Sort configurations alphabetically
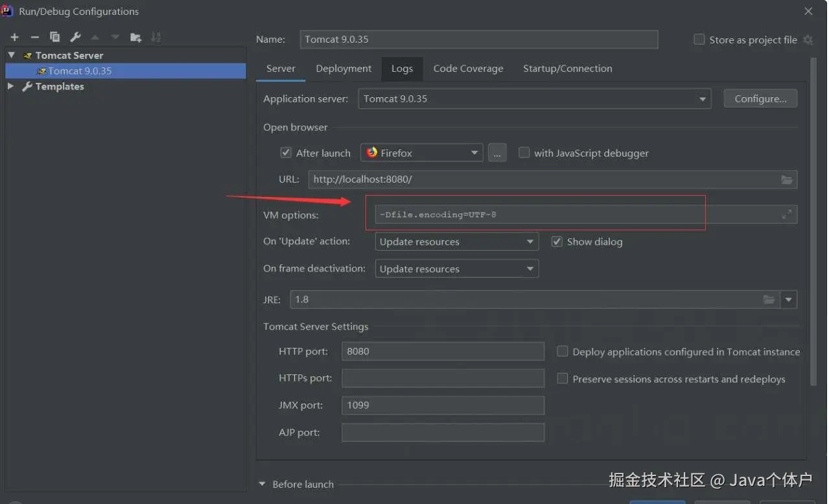829x504 pixels. (156, 37)
